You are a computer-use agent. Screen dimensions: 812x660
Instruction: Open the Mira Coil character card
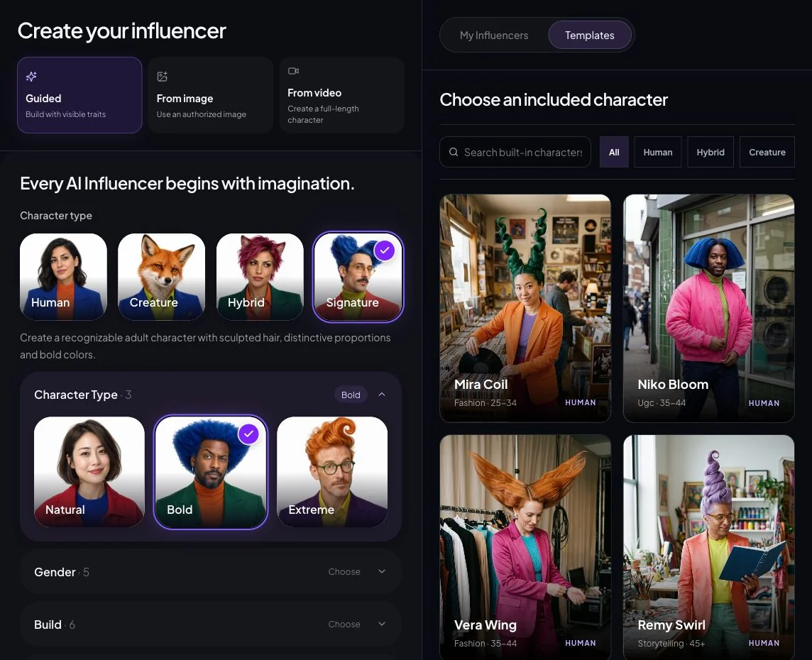coord(525,308)
